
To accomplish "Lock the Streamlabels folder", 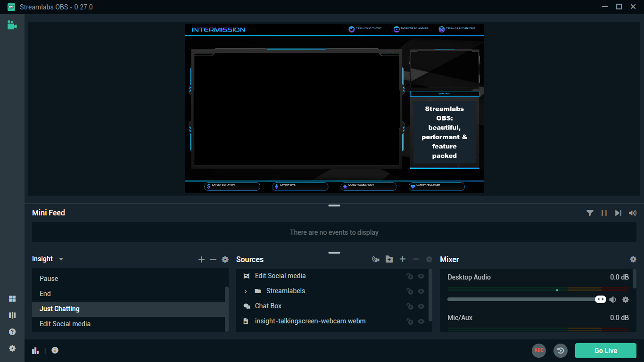I will click(x=410, y=291).
